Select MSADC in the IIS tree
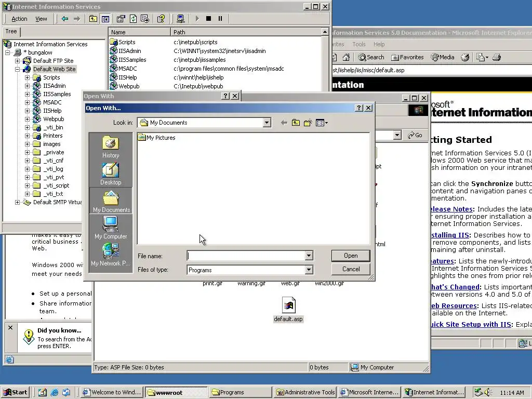This screenshot has width=532, height=399. point(52,102)
